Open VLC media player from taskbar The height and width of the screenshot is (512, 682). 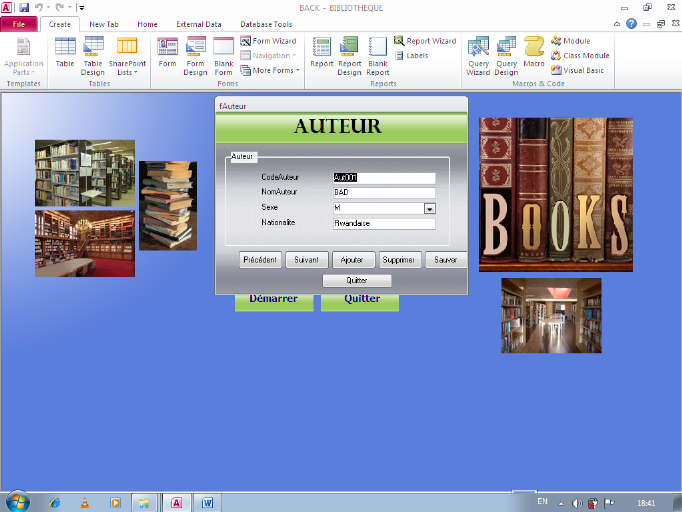tap(85, 503)
